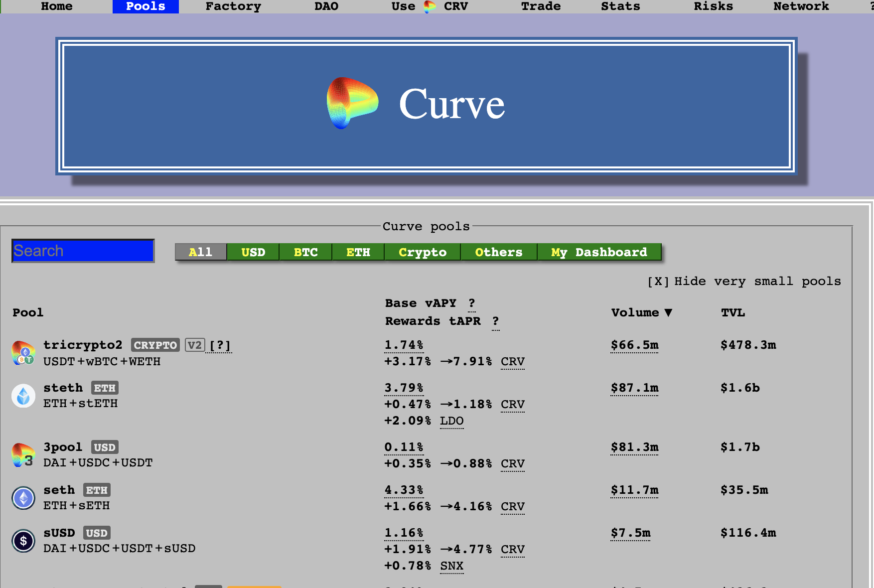Click the seth Ethereum pool icon
Viewport: 874px width, 588px height.
tap(23, 498)
